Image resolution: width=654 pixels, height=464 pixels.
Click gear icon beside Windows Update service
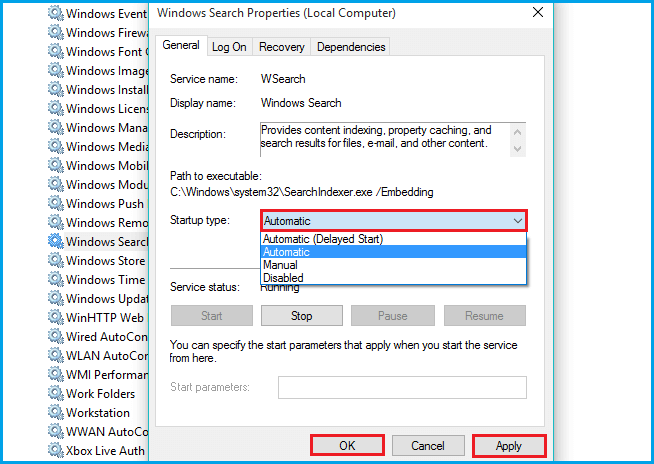(x=55, y=298)
